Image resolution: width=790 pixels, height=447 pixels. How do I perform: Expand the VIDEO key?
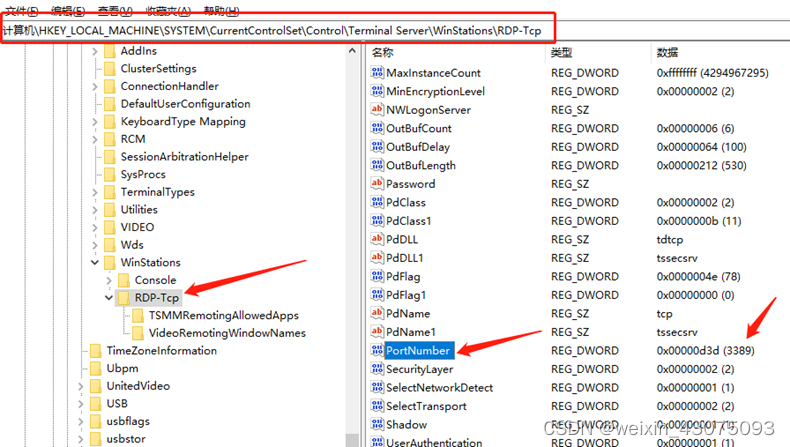pos(95,227)
